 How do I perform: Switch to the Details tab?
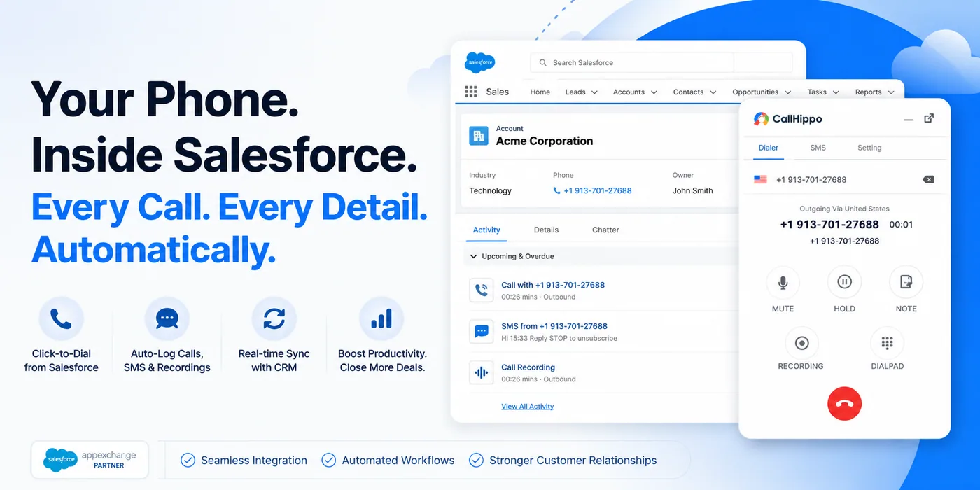[x=546, y=230]
